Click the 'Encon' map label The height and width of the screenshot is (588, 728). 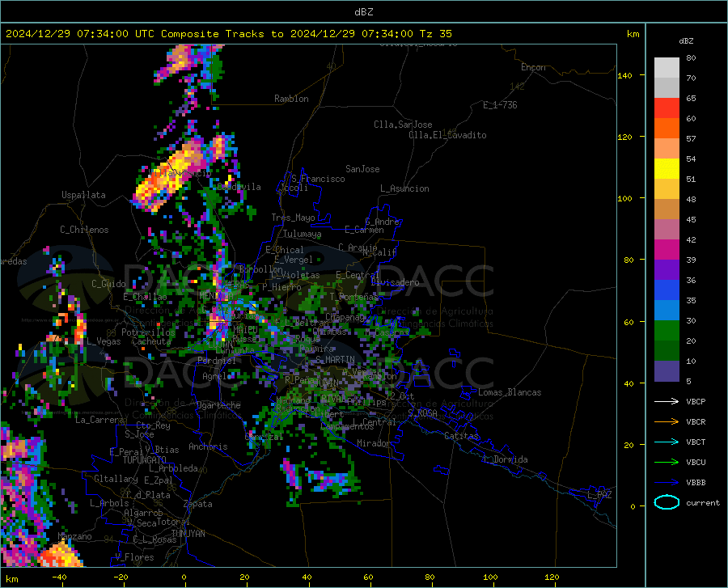click(533, 67)
